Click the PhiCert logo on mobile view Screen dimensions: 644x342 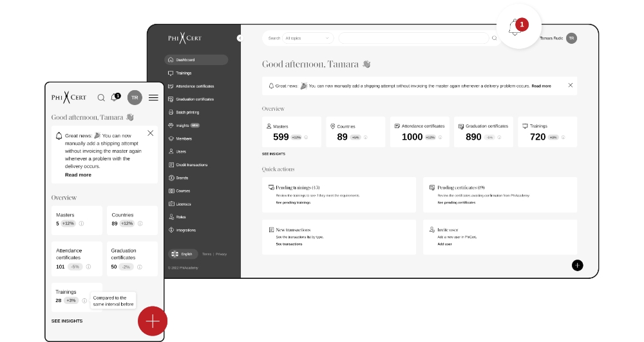(x=69, y=97)
